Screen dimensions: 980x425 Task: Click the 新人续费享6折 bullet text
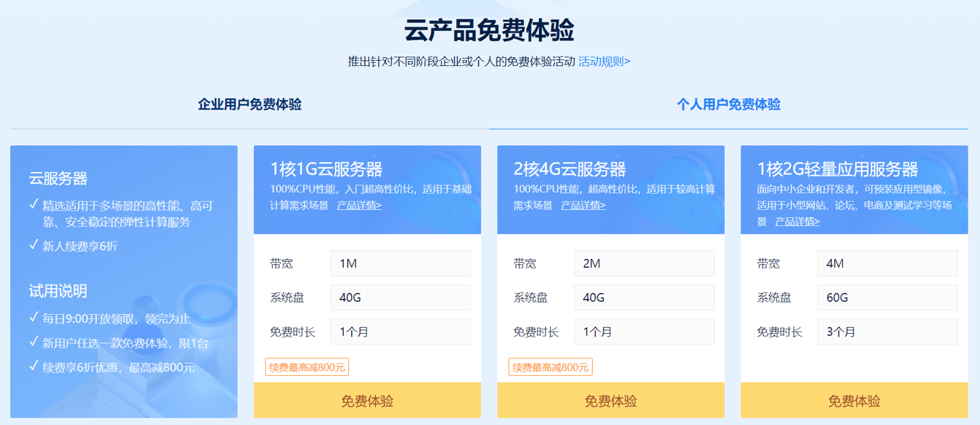point(80,246)
